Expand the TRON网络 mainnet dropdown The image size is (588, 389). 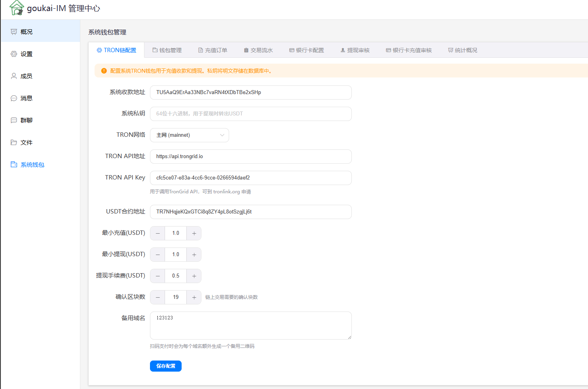pyautogui.click(x=190, y=135)
